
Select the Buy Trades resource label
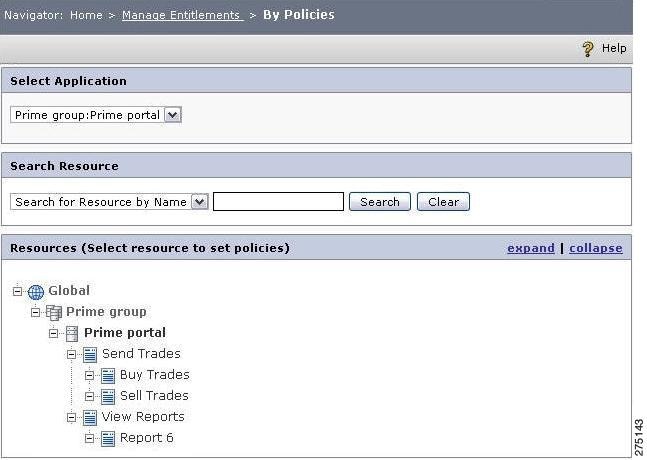[x=155, y=375]
